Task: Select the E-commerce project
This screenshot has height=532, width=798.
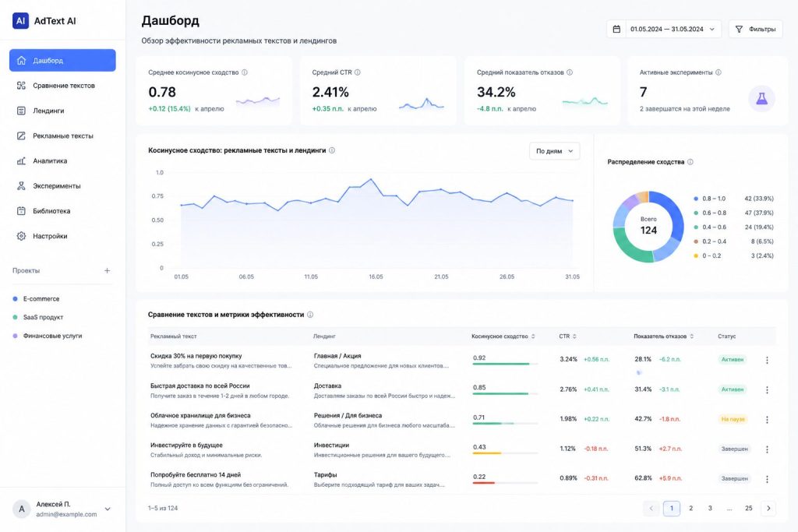Action: pos(36,298)
